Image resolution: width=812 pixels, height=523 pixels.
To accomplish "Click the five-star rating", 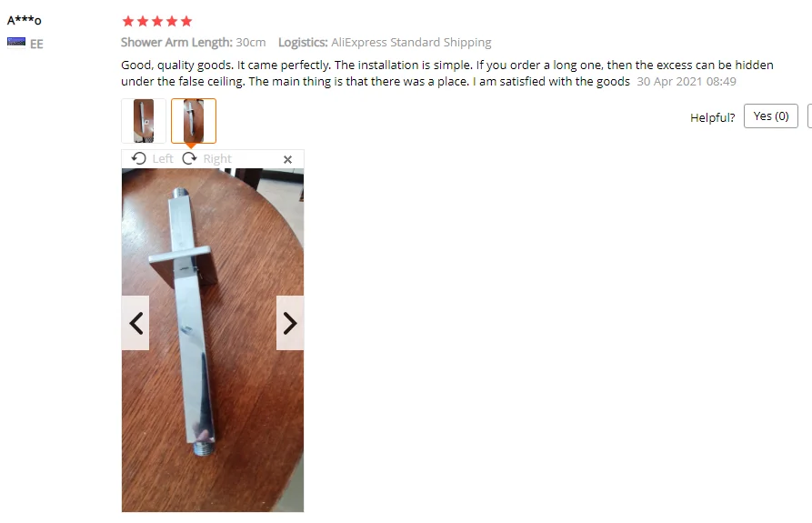I will (157, 21).
